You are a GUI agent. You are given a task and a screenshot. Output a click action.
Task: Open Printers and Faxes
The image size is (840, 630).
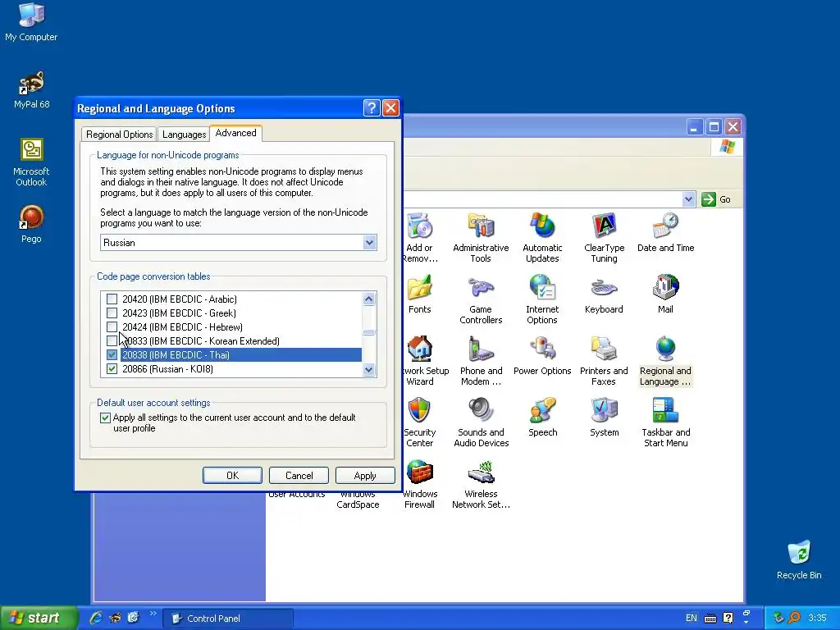[x=604, y=361]
